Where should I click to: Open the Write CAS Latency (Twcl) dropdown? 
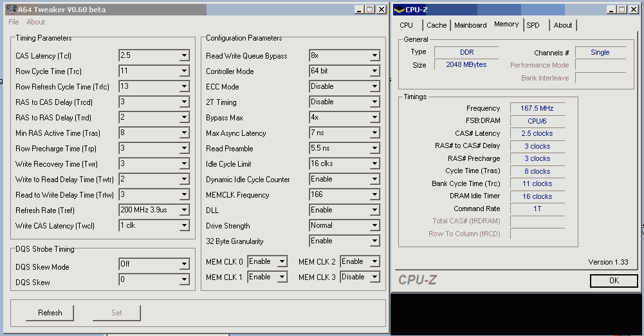(x=185, y=225)
